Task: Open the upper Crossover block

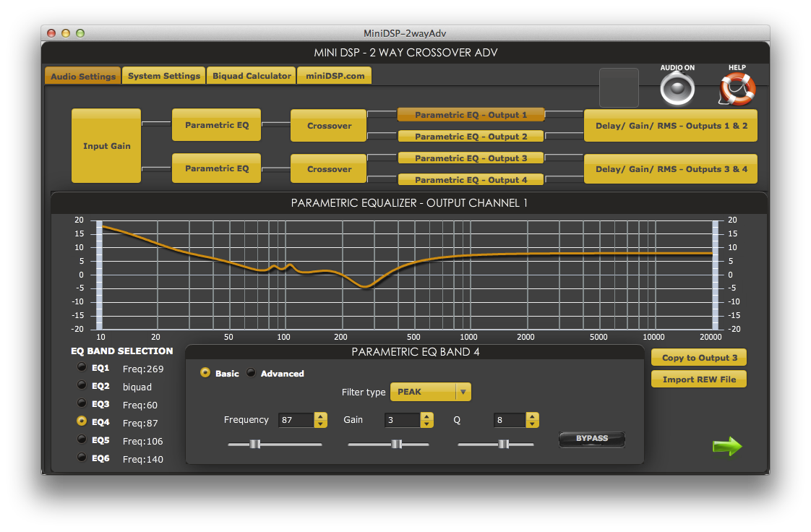Action: point(328,126)
